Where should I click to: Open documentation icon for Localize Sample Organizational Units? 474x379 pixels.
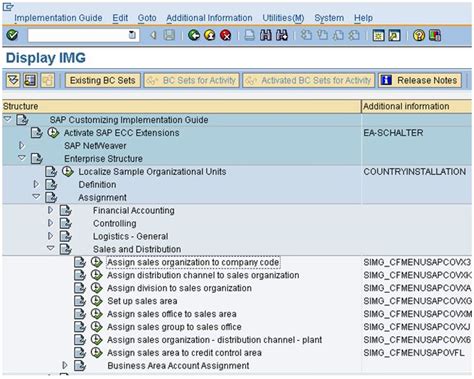coord(51,172)
